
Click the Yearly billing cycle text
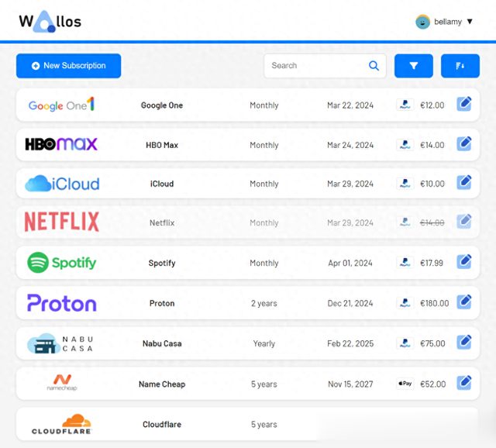click(264, 343)
